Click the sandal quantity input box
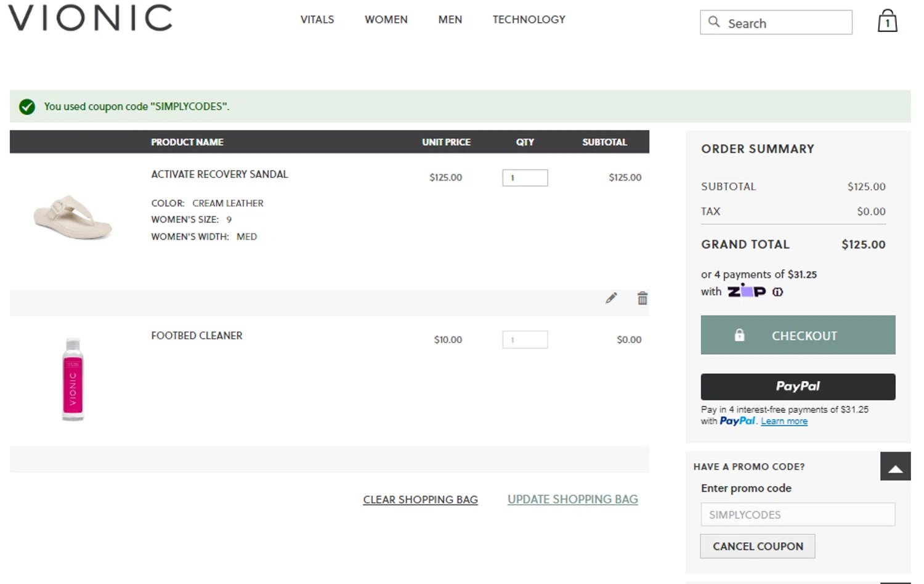Screen dimensions: 924x584 pyautogui.click(x=525, y=178)
